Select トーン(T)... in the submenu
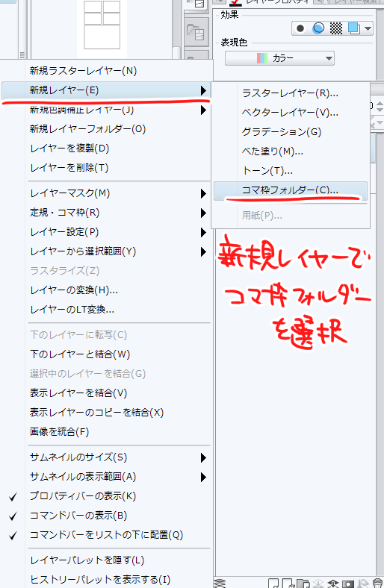The height and width of the screenshot is (588, 384). pyautogui.click(x=291, y=171)
